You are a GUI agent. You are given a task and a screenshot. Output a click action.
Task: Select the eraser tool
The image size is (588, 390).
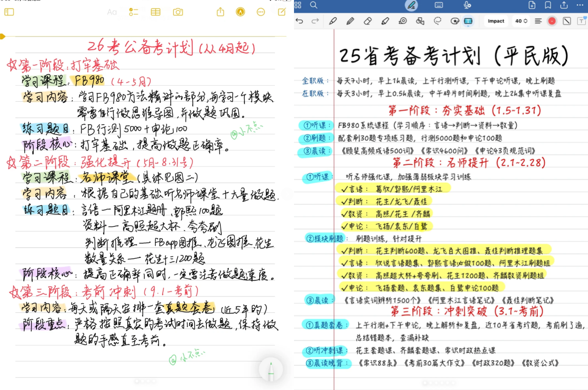pos(368,21)
